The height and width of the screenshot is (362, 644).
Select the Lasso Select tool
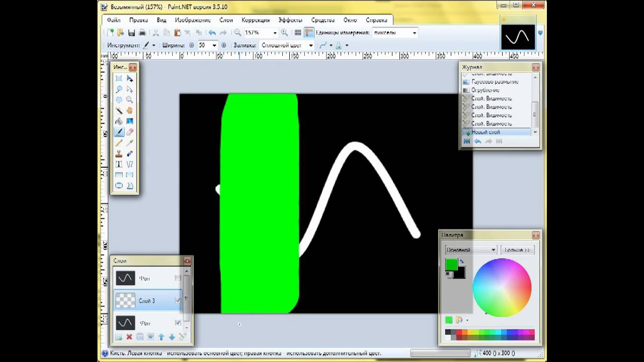[119, 89]
